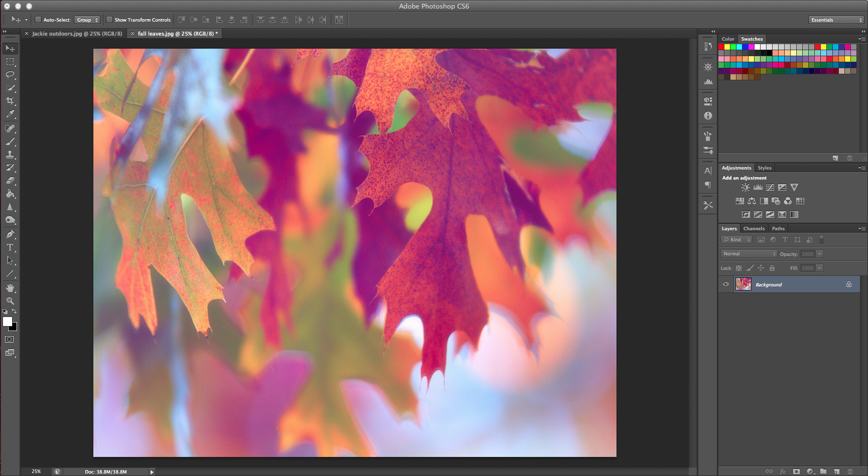868x476 pixels.
Task: Enable Show Transform Controls checkbox
Action: pyautogui.click(x=109, y=20)
